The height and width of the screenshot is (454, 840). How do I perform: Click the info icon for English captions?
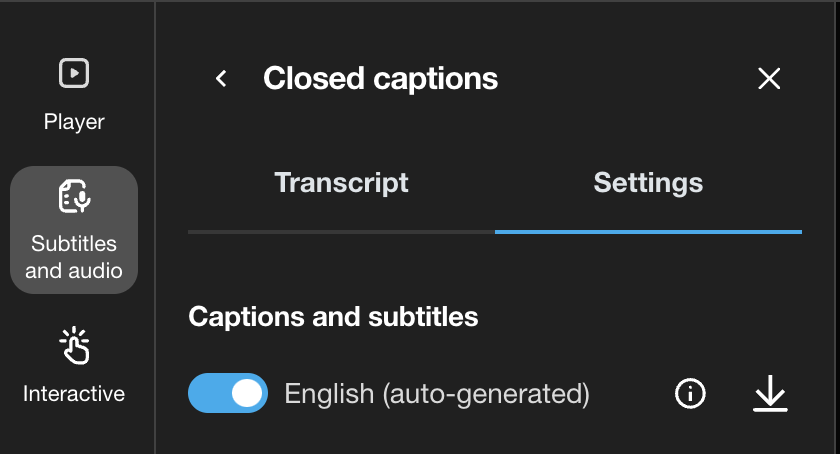coord(690,394)
